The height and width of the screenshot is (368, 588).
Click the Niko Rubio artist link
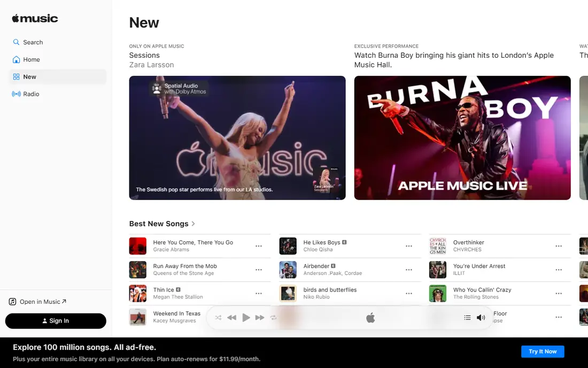click(316, 297)
